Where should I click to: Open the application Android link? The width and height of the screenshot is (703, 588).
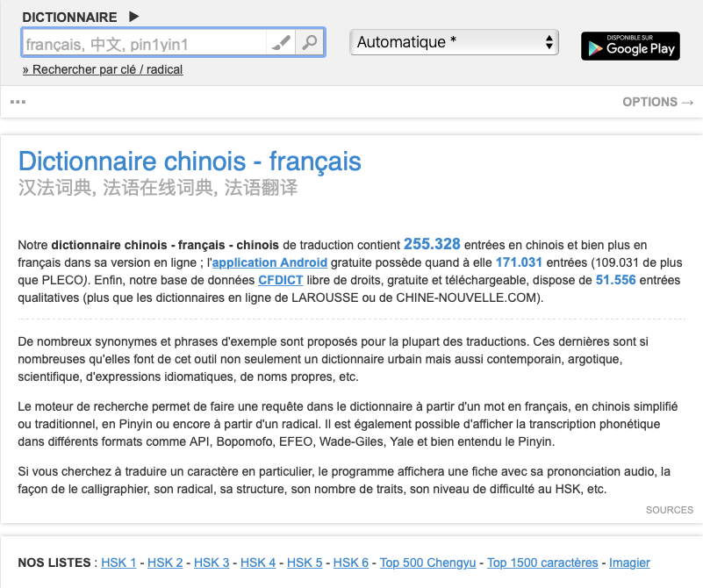270,262
